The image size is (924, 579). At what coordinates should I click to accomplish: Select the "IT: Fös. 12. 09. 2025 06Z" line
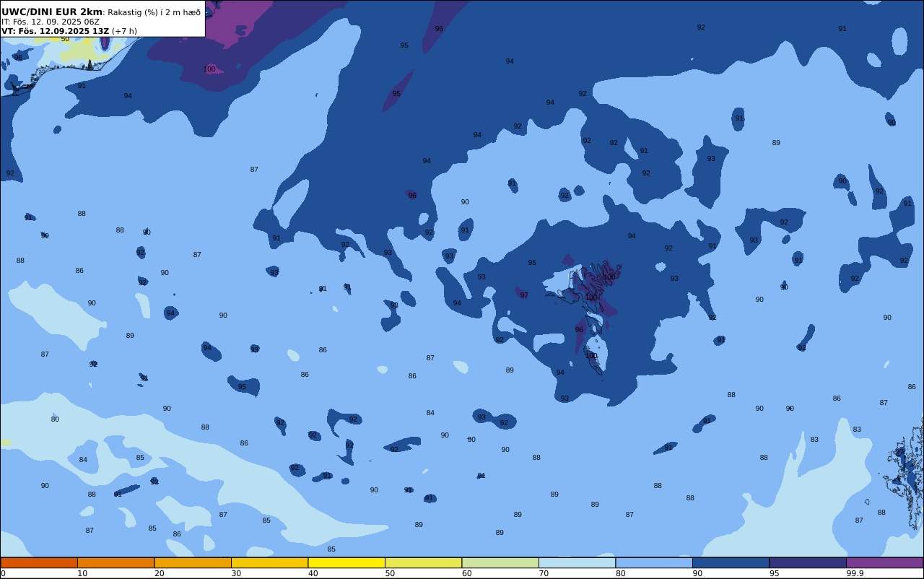(x=51, y=22)
